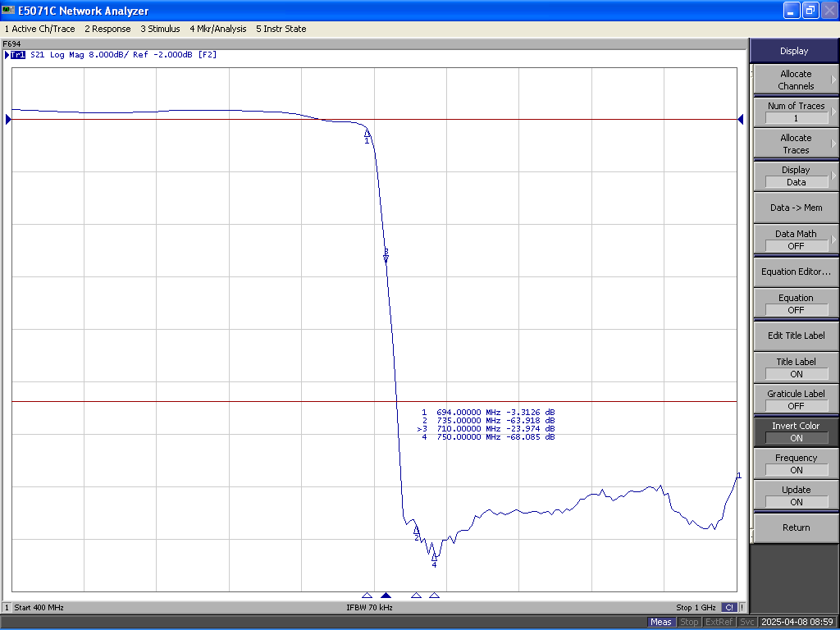This screenshot has width=840, height=630.
Task: Click marker 3 readout 710.00000 MHz
Action: point(468,428)
